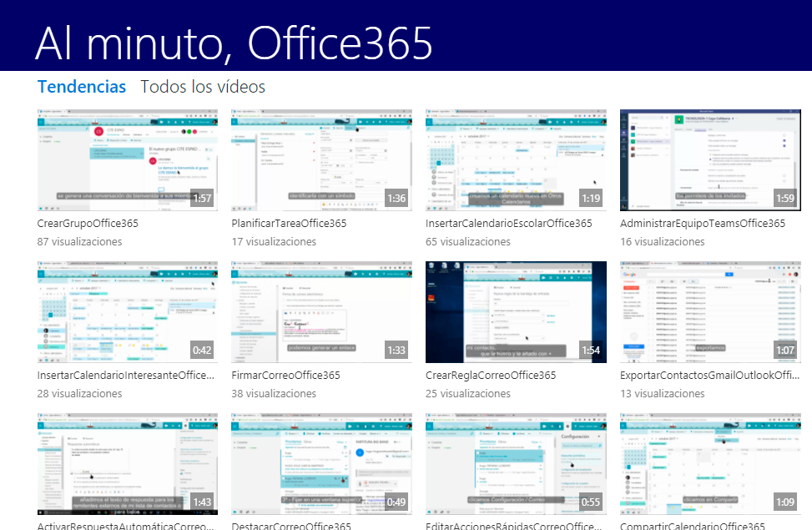812x530 pixels.
Task: Click the 1:07 duration badge
Action: (785, 351)
